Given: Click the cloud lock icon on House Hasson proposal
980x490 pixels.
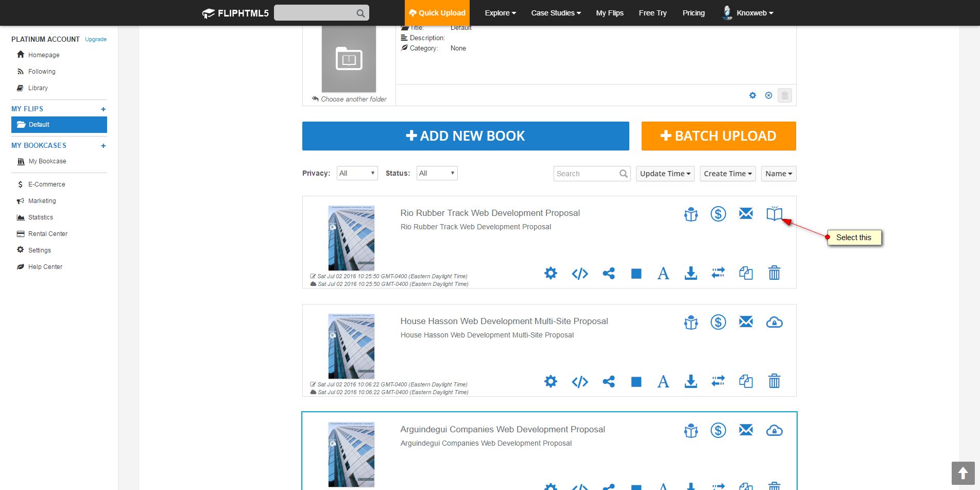Looking at the screenshot, I should [774, 323].
